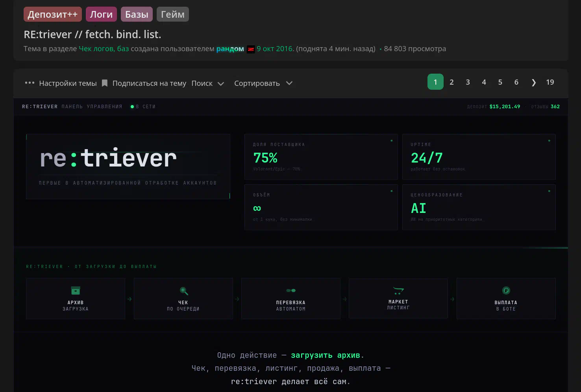Open the Гейм tag
This screenshot has height=392, width=581.
pyautogui.click(x=172, y=15)
